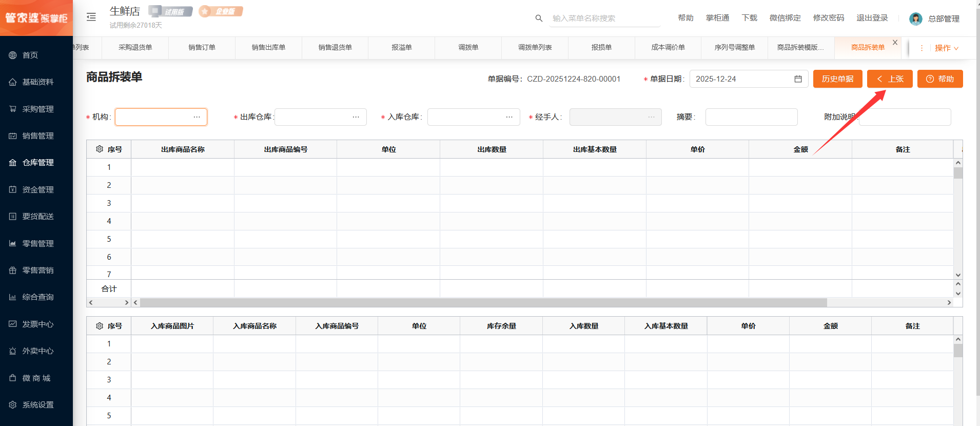Click the 上张 previous document button
The height and width of the screenshot is (426, 980).
[x=890, y=79]
